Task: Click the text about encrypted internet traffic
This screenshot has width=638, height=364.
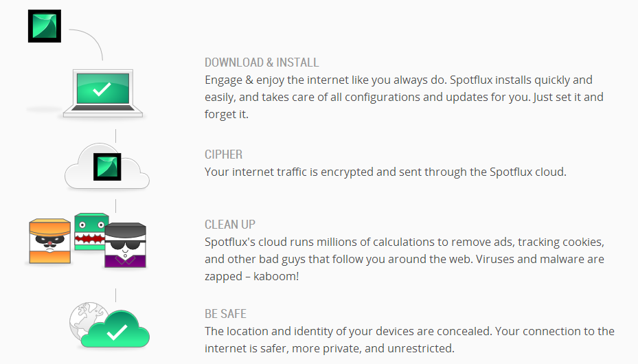Action: click(385, 172)
